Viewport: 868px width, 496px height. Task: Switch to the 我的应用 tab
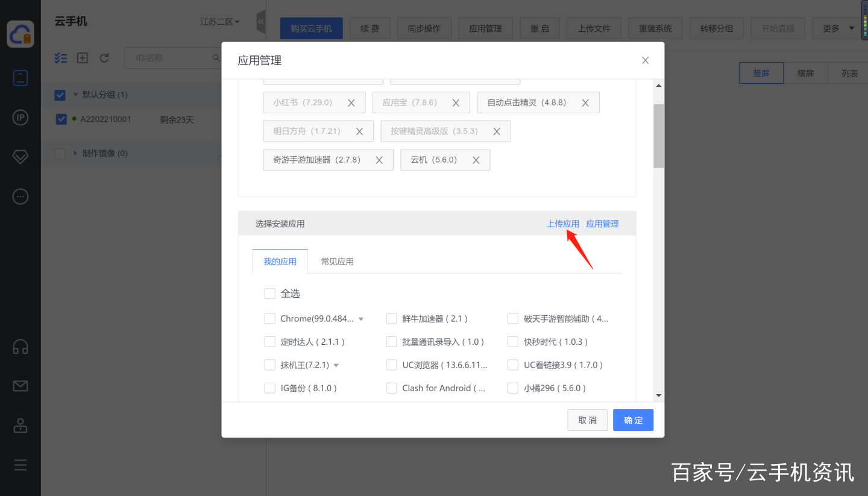pos(280,262)
